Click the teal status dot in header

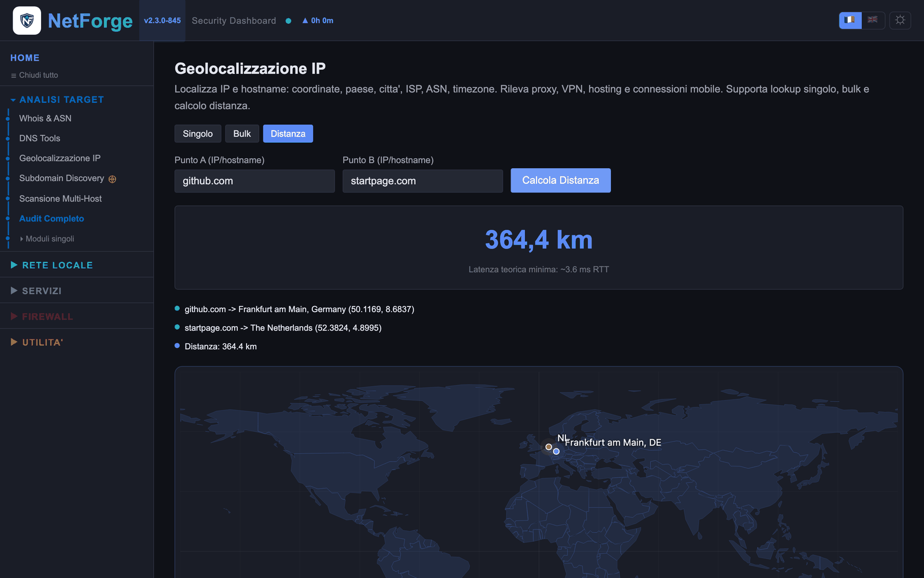tap(288, 21)
